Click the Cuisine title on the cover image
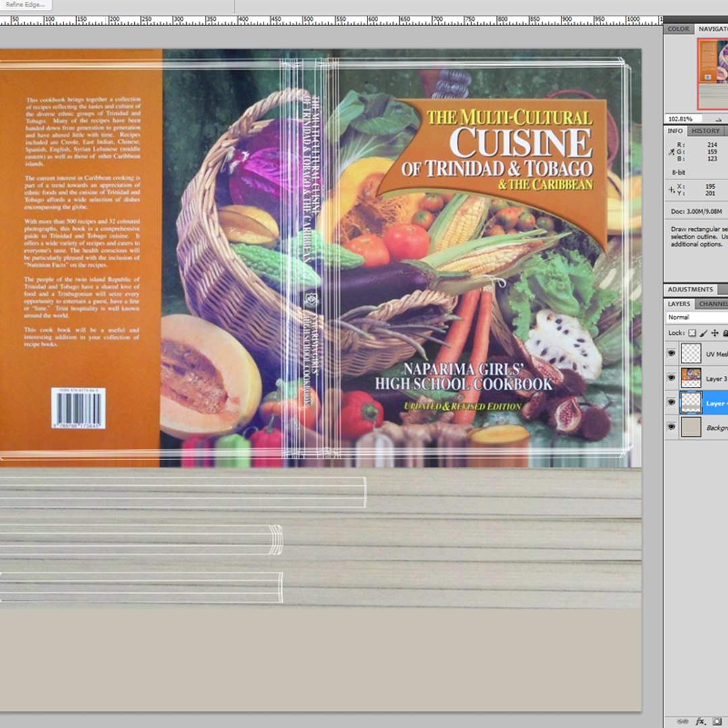 [x=521, y=142]
